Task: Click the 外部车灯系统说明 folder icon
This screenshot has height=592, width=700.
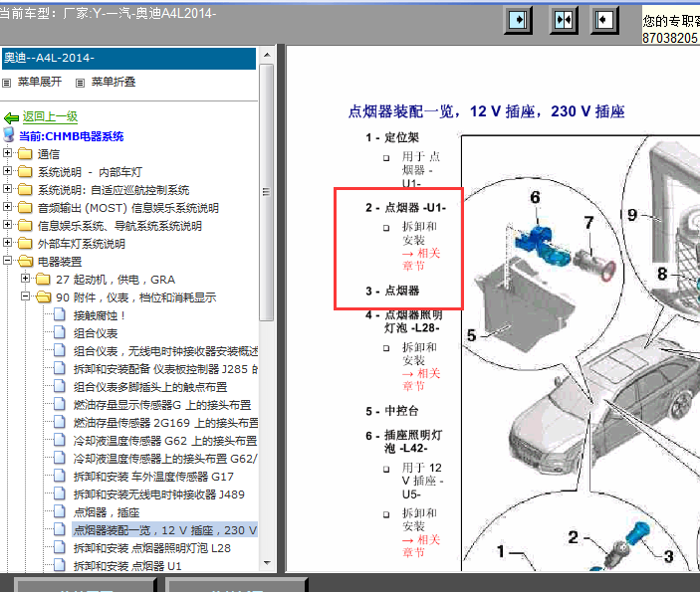Action: click(x=25, y=243)
